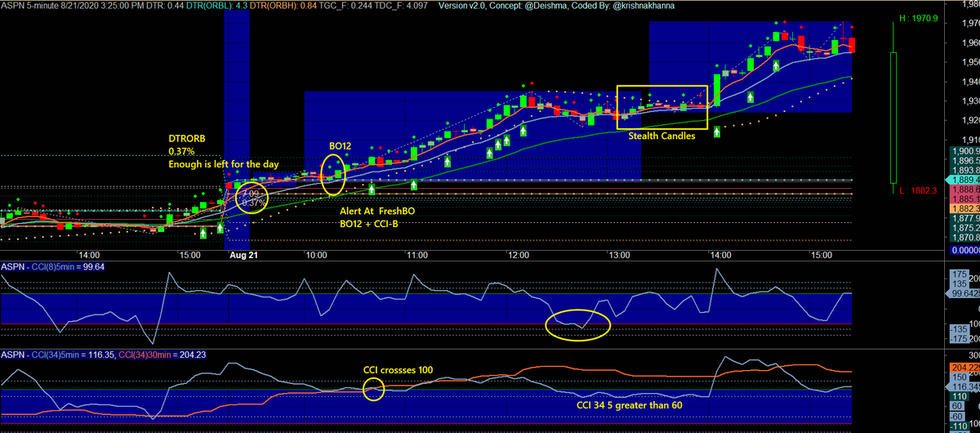Click the '10:00' time axis label

tap(316, 256)
